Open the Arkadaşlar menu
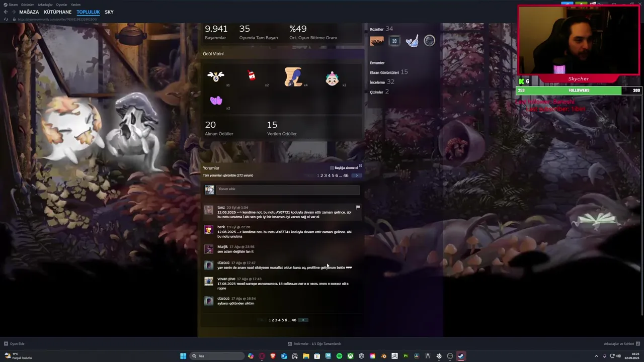The width and height of the screenshot is (644, 362). pyautogui.click(x=45, y=5)
